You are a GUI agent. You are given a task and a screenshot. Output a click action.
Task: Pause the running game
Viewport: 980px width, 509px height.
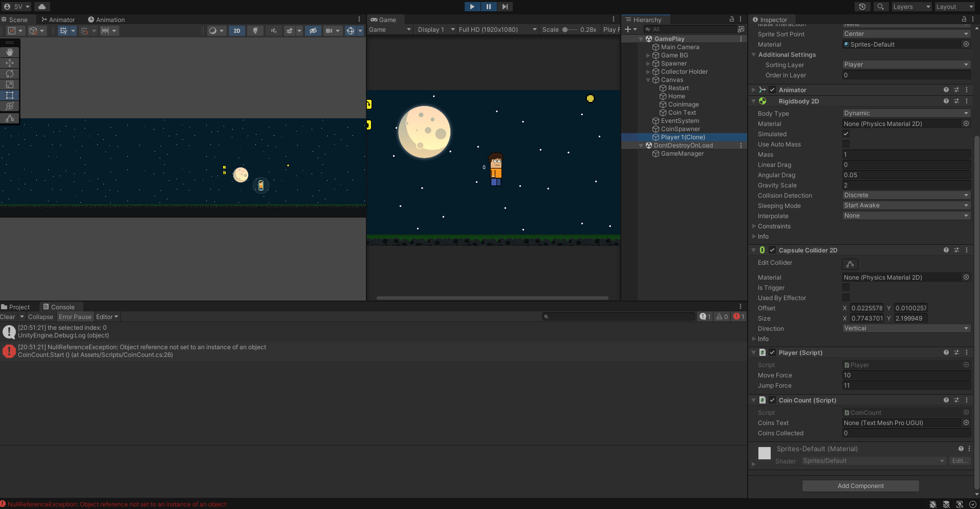488,6
